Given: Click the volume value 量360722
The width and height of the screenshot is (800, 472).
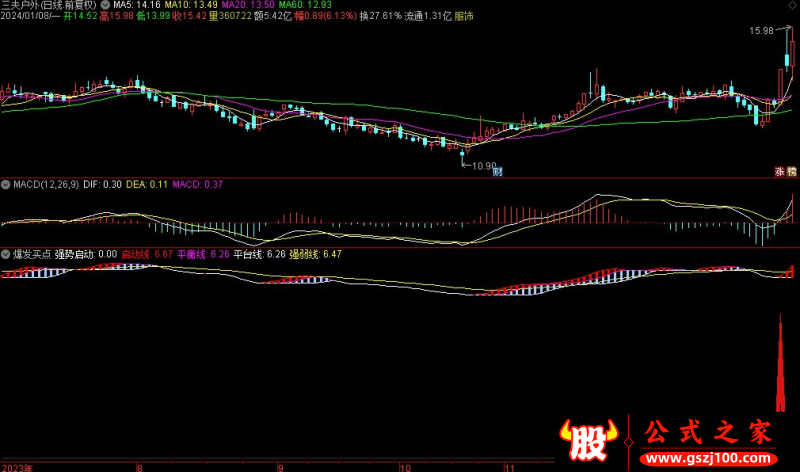Looking at the screenshot, I should tap(230, 16).
